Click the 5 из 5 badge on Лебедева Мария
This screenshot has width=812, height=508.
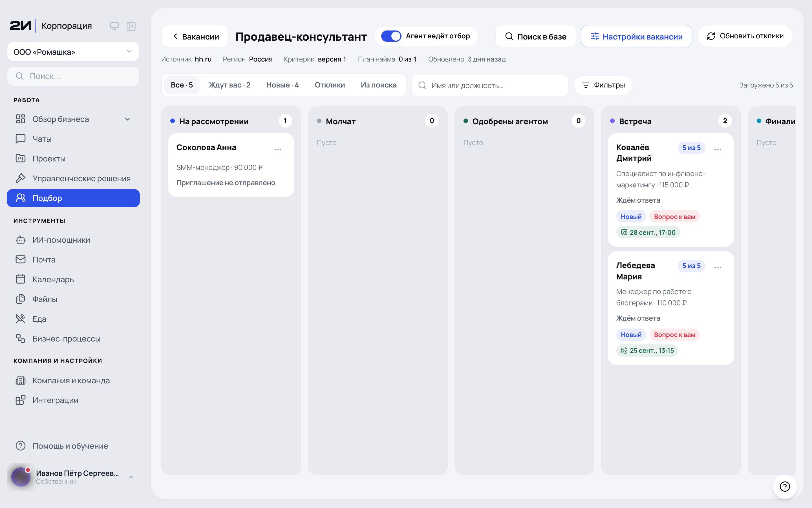coord(691,266)
